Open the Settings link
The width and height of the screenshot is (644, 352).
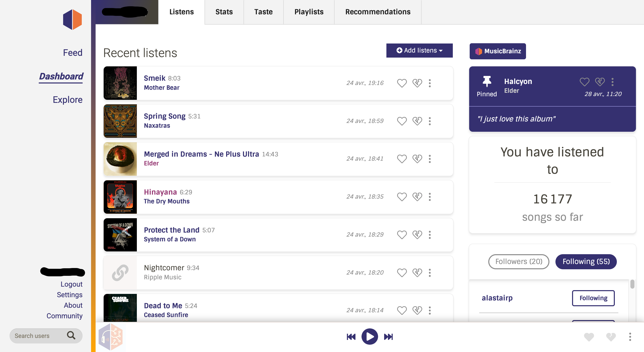tap(69, 294)
